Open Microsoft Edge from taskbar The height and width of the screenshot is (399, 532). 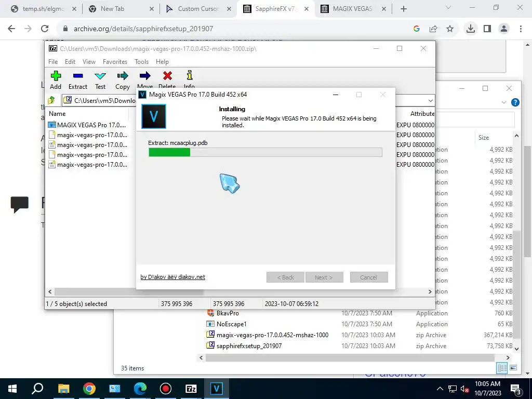(x=140, y=389)
